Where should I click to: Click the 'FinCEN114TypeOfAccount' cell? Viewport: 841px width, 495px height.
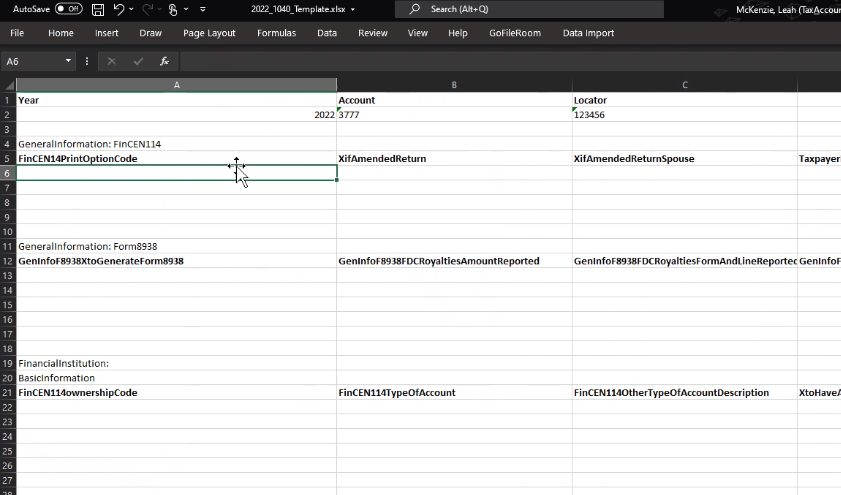pos(454,393)
